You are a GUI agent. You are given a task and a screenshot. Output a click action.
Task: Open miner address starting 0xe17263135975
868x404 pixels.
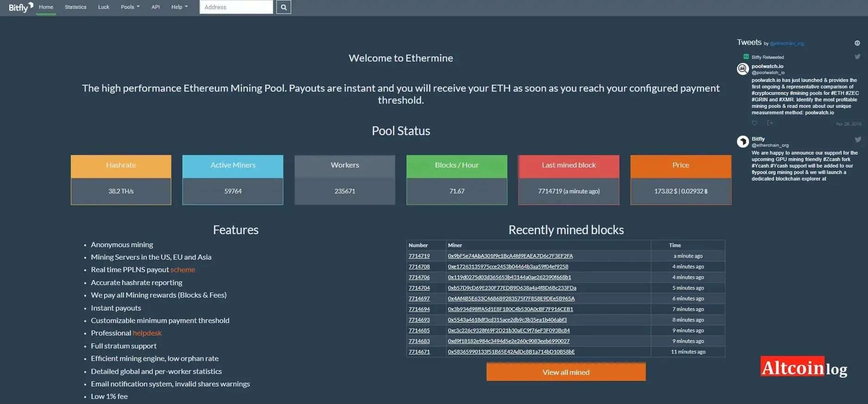[508, 267]
